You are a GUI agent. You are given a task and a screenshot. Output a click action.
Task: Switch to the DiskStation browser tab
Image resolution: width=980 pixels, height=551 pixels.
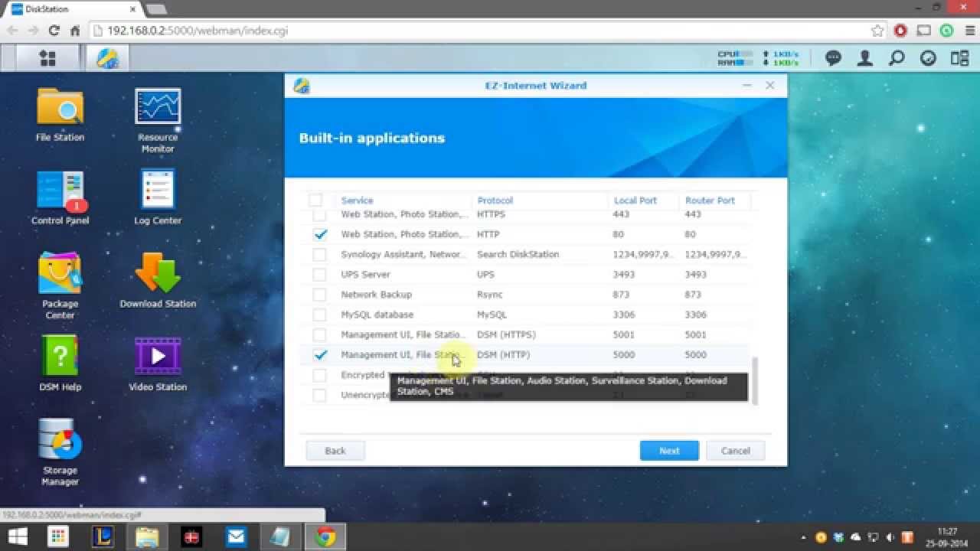click(x=73, y=9)
